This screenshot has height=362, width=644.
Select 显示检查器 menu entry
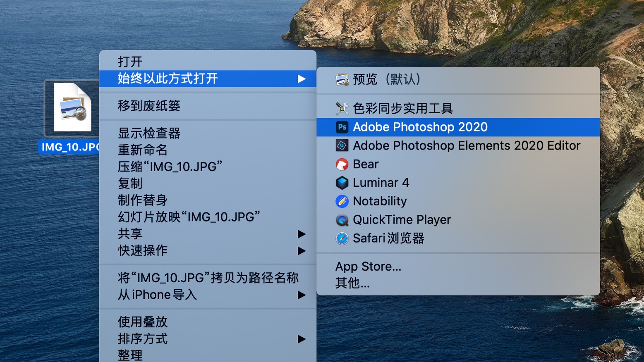tap(208, 133)
